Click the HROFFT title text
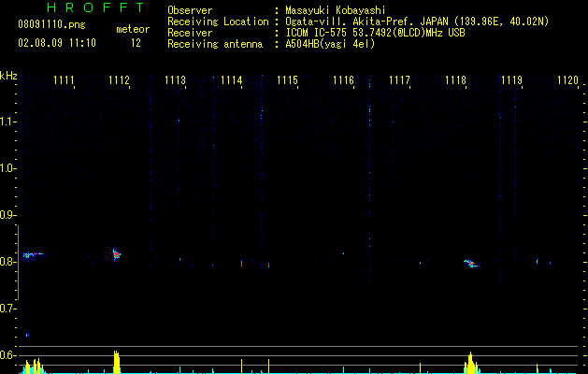Screen dimensions: 588x374 click(x=95, y=7)
